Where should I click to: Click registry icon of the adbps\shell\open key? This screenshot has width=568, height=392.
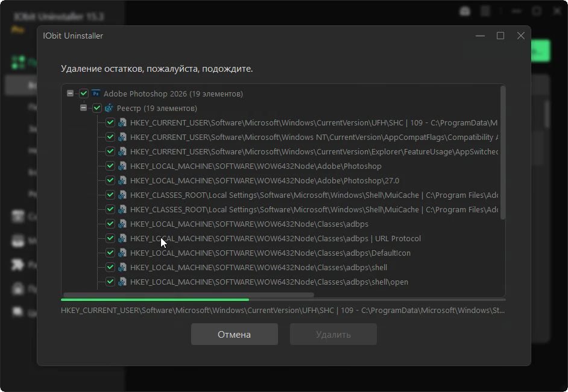click(122, 282)
